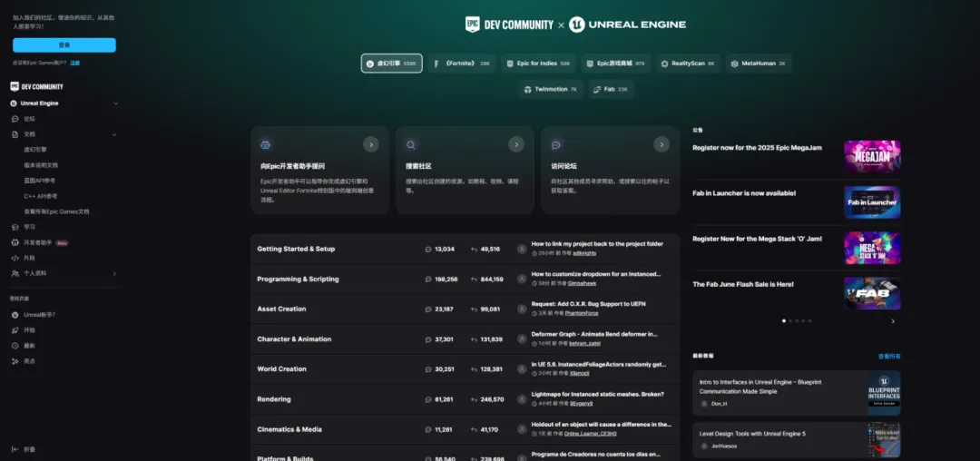Screen dimensions: 980x461
Task: Open Getting Started & Setup category
Action: tap(296, 249)
